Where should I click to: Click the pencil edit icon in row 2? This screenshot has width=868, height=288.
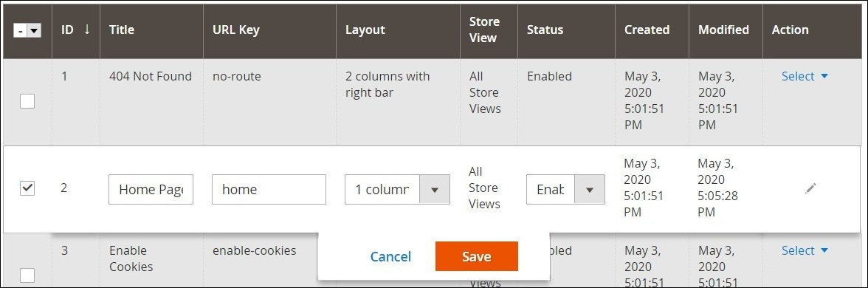pyautogui.click(x=810, y=189)
